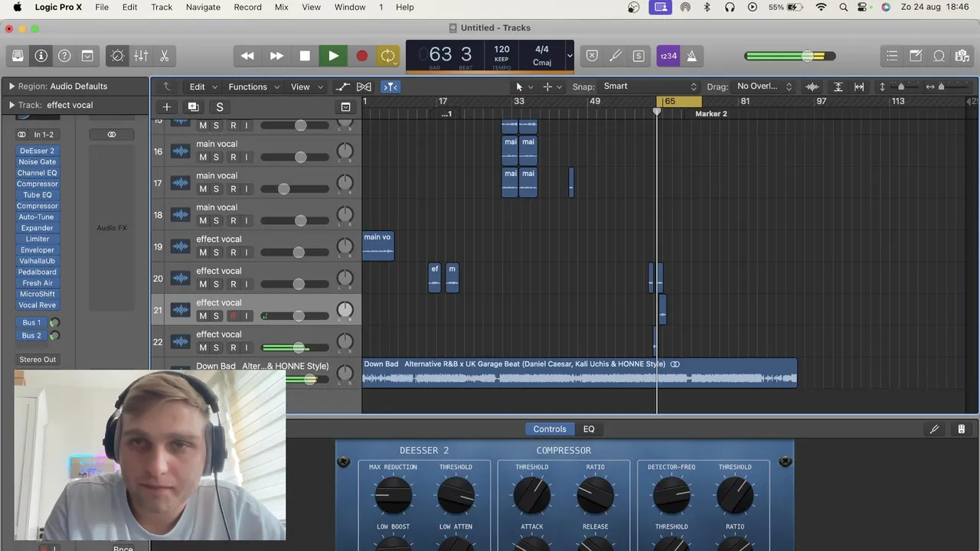The image size is (980, 551).
Task: Toggle Flex view icon
Action: pyautogui.click(x=364, y=86)
